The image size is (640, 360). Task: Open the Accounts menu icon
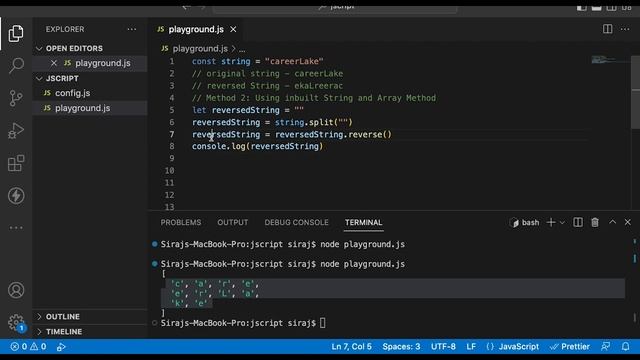pyautogui.click(x=16, y=290)
